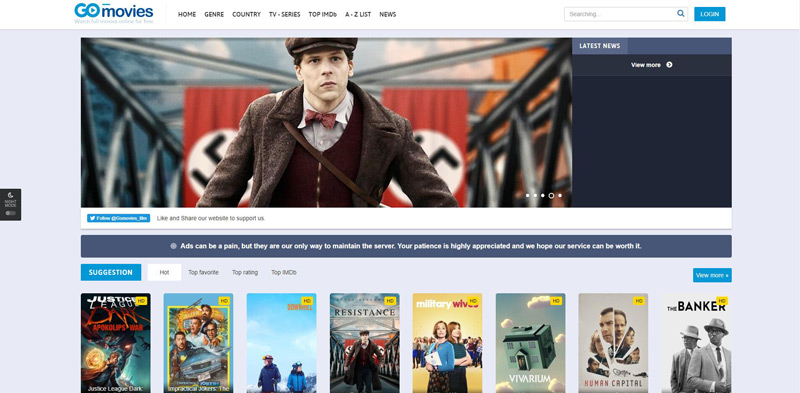Open the Downhill movie poster
Viewport: 800px width, 393px height.
[282, 343]
